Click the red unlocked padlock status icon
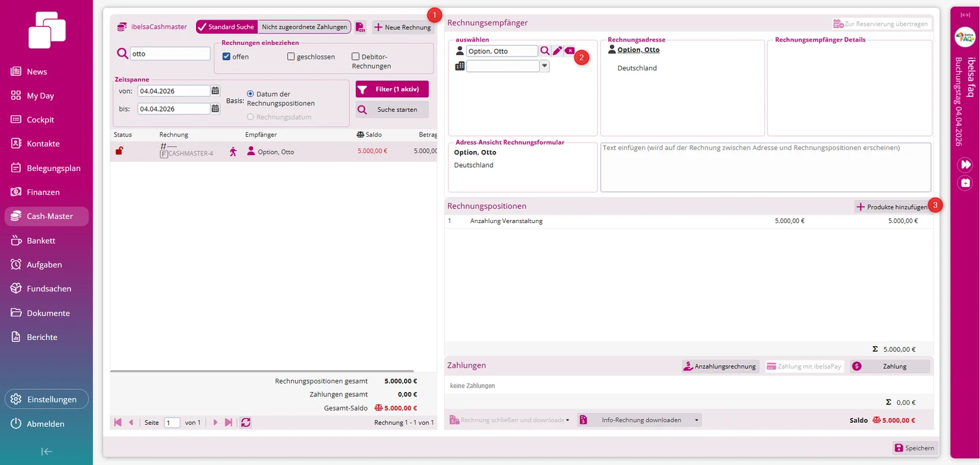 (119, 151)
